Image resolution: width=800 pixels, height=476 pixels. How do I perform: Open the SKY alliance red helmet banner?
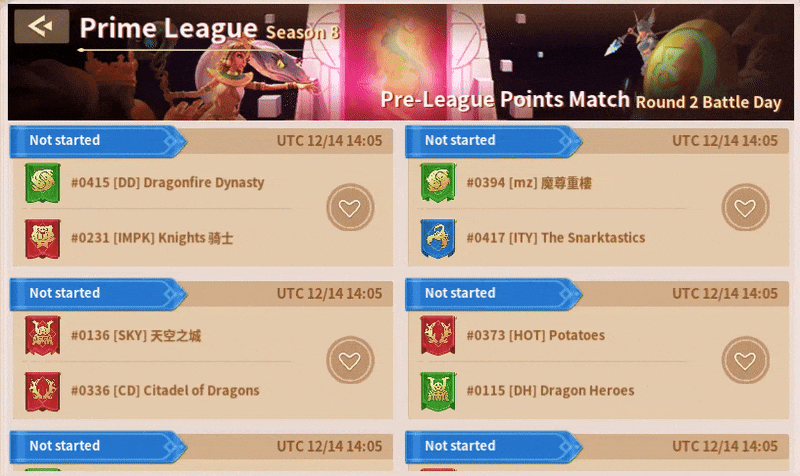point(43,335)
